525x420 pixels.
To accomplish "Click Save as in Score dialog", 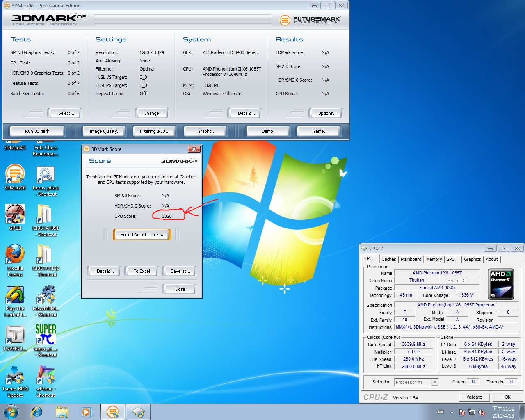I will [180, 271].
